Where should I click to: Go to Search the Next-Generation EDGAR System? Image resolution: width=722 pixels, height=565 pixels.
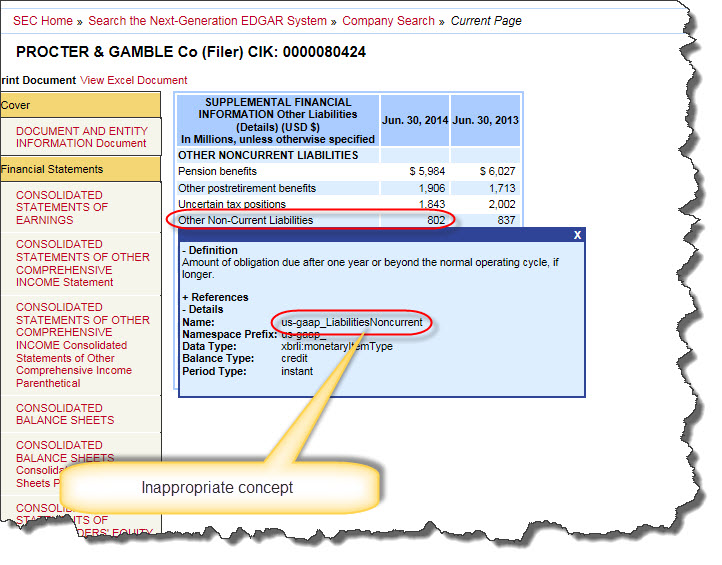coord(207,21)
